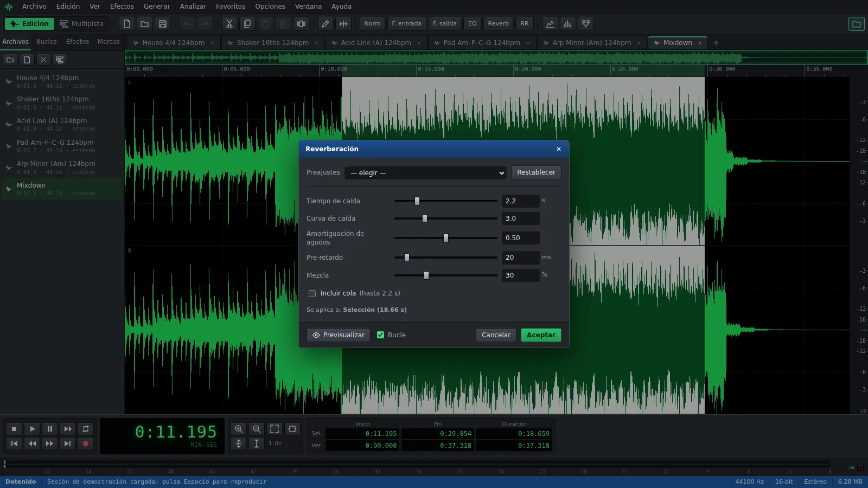Click the zoom in magnifier icon
The image size is (868, 488).
pyautogui.click(x=239, y=429)
